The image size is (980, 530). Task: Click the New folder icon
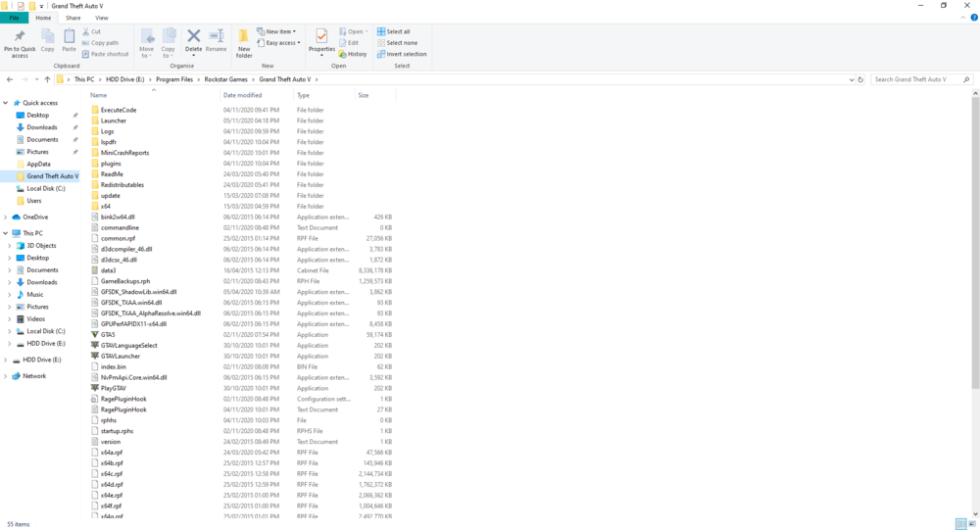point(244,36)
